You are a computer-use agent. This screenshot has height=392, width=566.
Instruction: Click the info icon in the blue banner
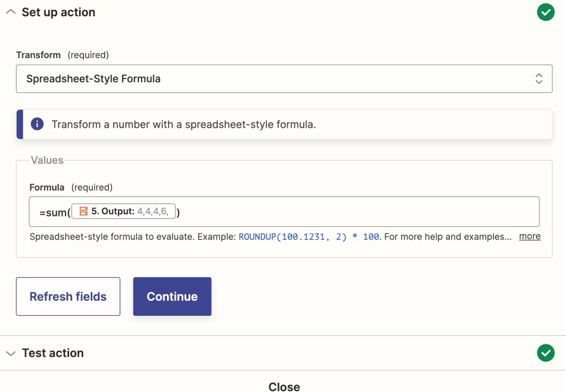[x=37, y=124]
